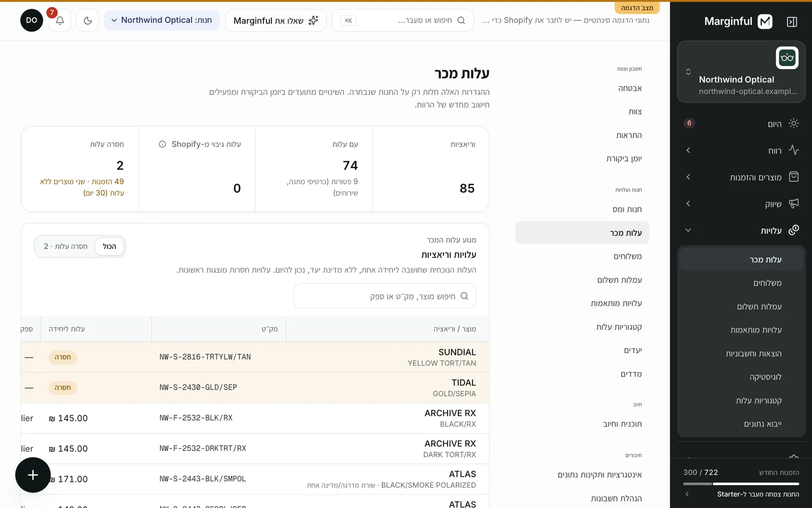Open עמלות תשלום in the sidebar submenu
812x508 pixels.
point(741,307)
